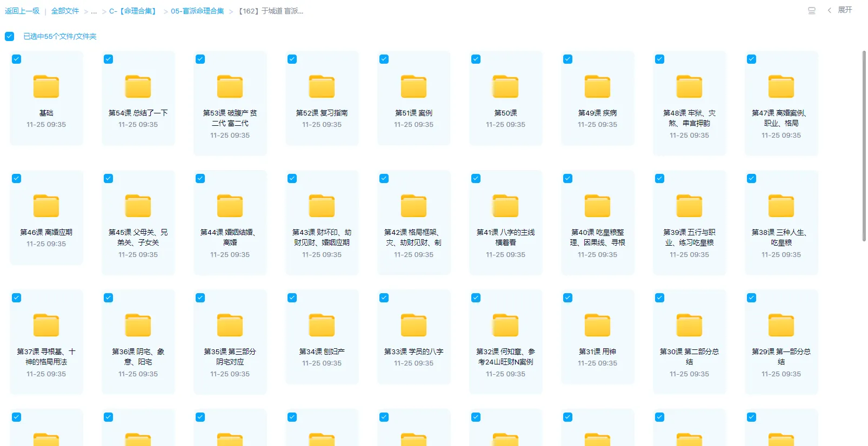Image resolution: width=868 pixels, height=446 pixels.
Task: Open the 第35课 第三部分 folder icon
Action: click(230, 325)
